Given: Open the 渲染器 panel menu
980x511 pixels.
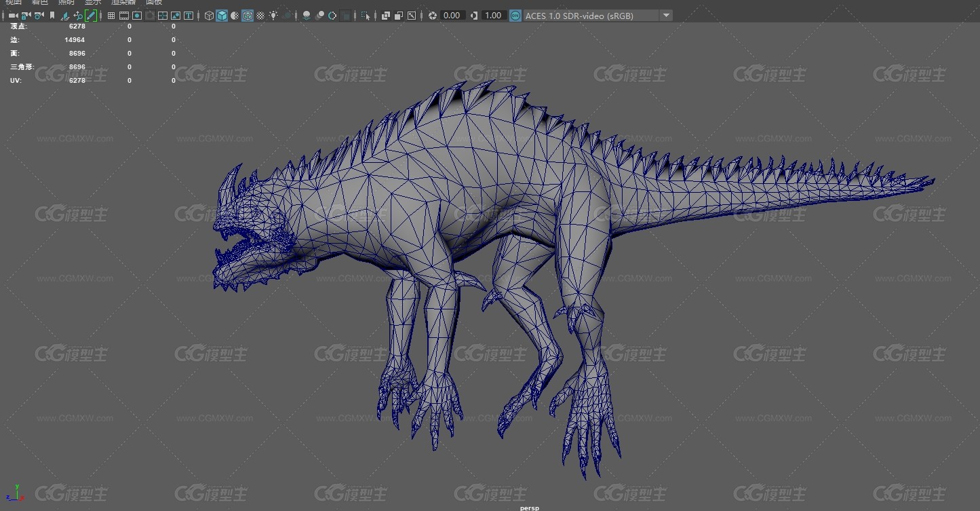Looking at the screenshot, I should coord(123,2).
